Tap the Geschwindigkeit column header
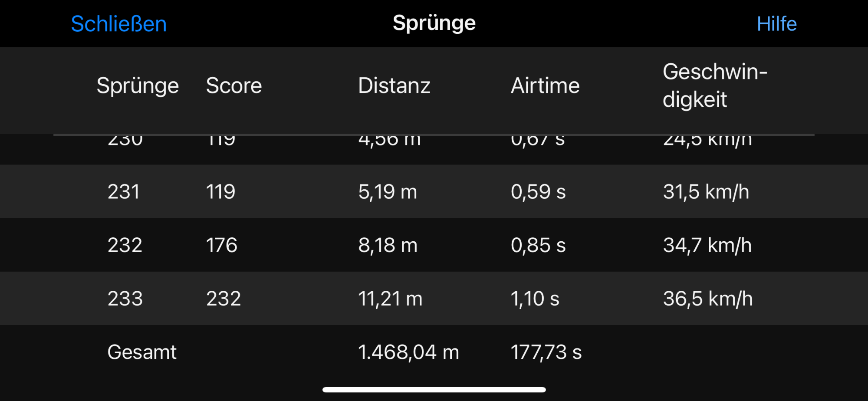 (x=714, y=85)
